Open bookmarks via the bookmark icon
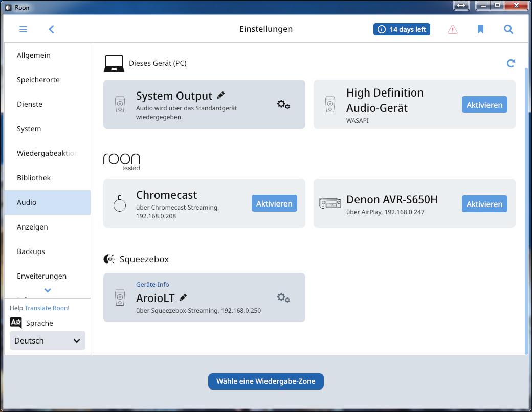Screen dimensions: 532x412 480,29
